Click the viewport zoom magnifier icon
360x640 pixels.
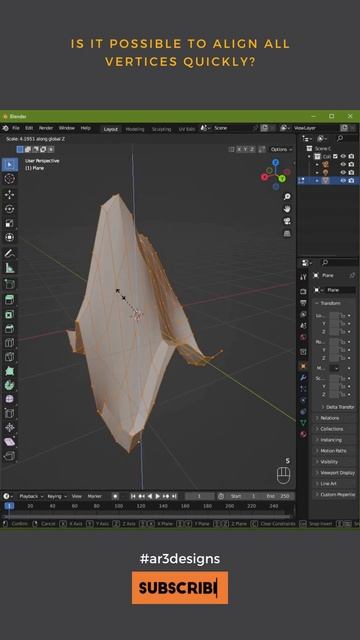click(287, 197)
